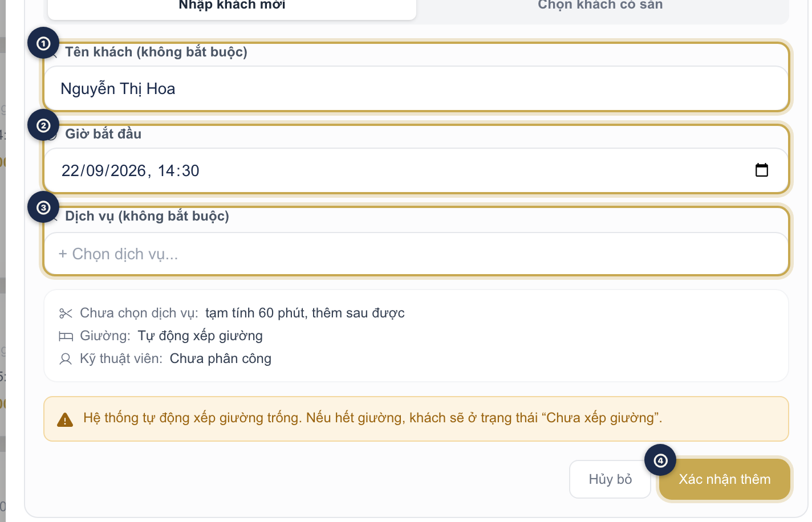This screenshot has height=522, width=812.
Task: Open the calendar picker icon
Action: click(x=762, y=170)
